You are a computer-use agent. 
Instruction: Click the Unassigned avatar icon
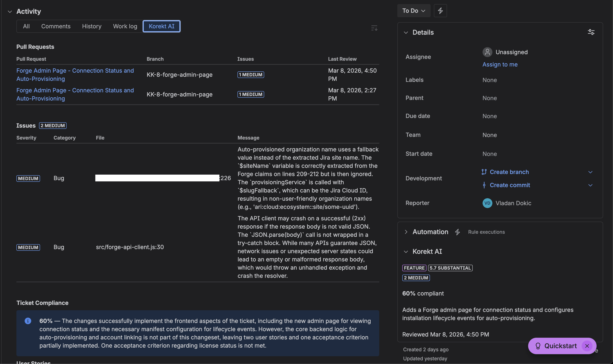pyautogui.click(x=487, y=52)
